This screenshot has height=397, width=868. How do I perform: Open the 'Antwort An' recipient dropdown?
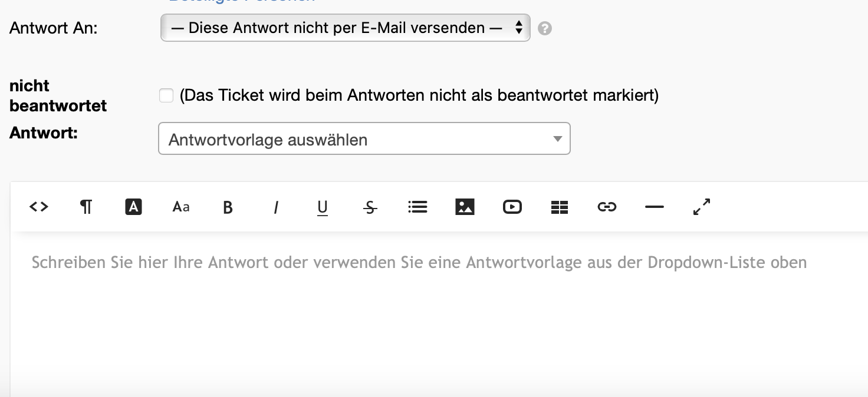click(x=345, y=28)
